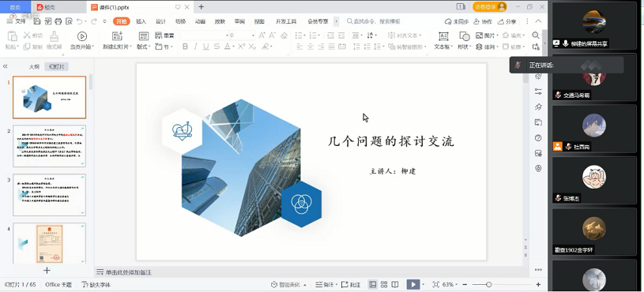644x292 pixels.
Task: Click the Print icon in quick access toolbar
Action: click(58, 21)
